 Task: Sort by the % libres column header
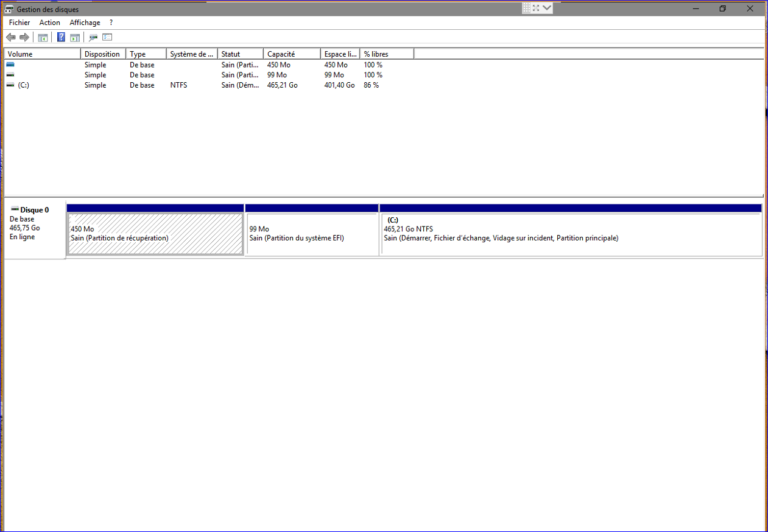(387, 54)
